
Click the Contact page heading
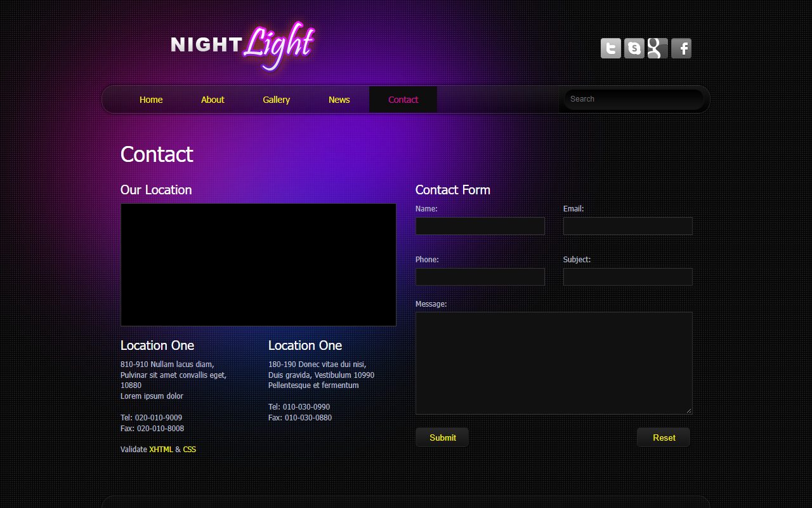tap(157, 154)
